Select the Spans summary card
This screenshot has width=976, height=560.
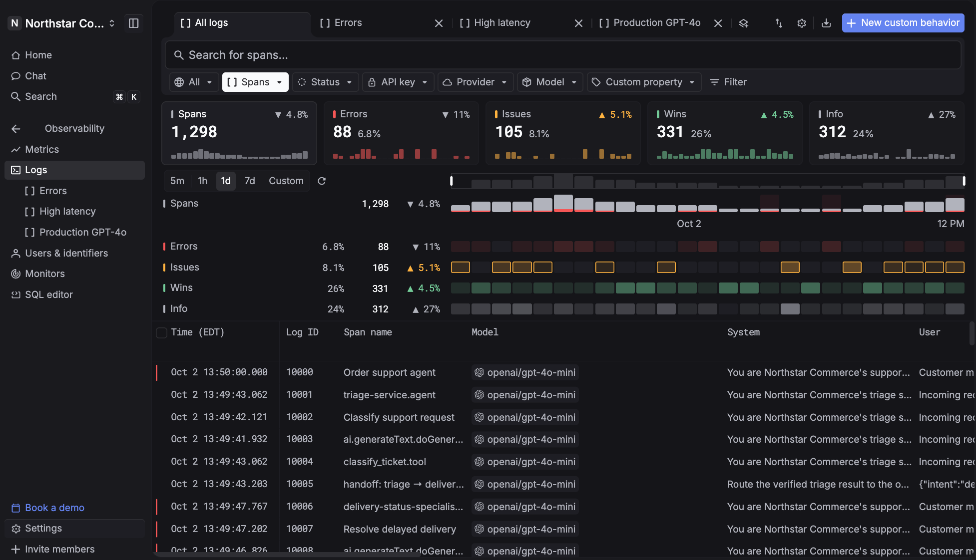point(239,133)
